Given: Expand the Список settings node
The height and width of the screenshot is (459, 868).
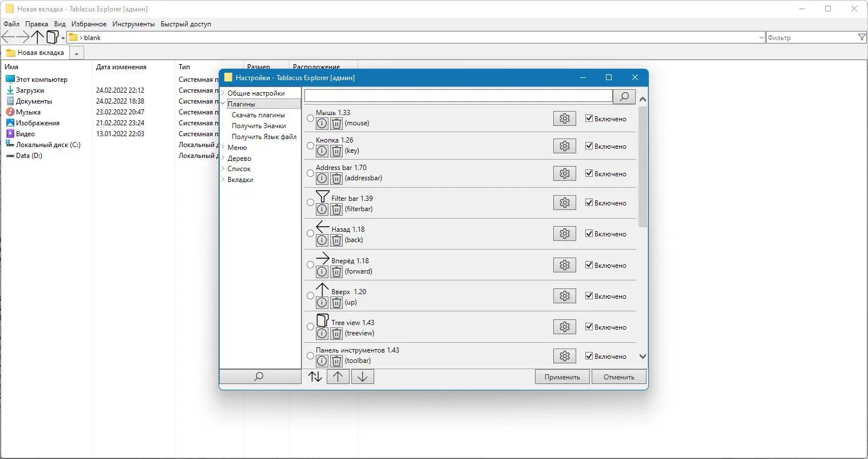Looking at the screenshot, I should pyautogui.click(x=223, y=169).
